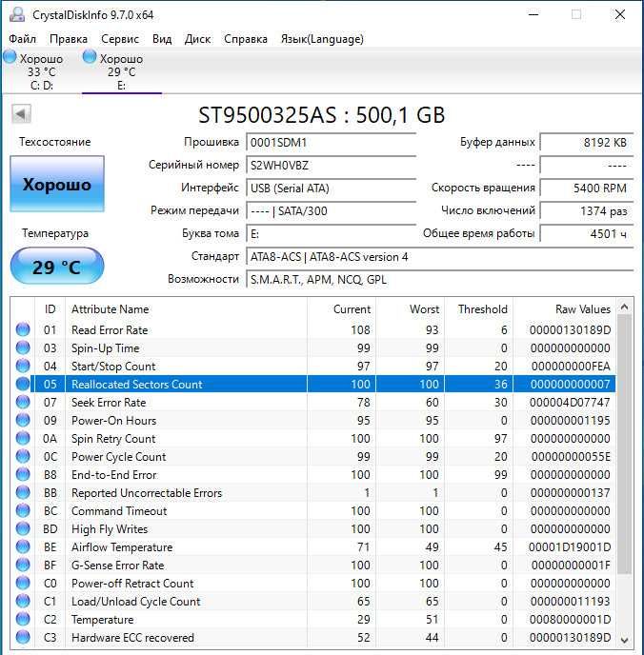The height and width of the screenshot is (655, 644).
Task: Select the Seek Error Rate attribute name
Action: pos(109,403)
